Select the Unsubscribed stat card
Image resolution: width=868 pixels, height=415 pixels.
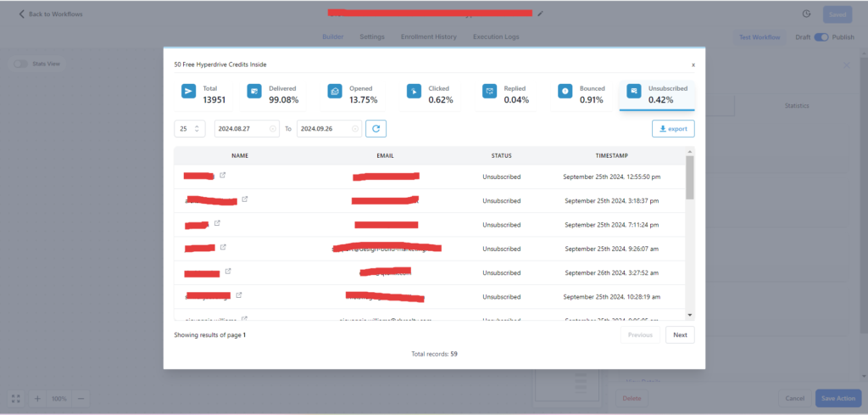pyautogui.click(x=657, y=95)
